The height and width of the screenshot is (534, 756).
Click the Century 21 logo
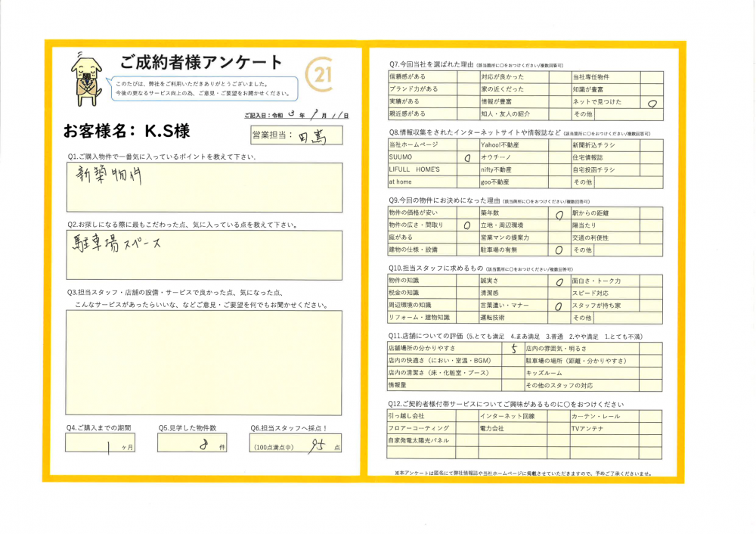pyautogui.click(x=320, y=76)
